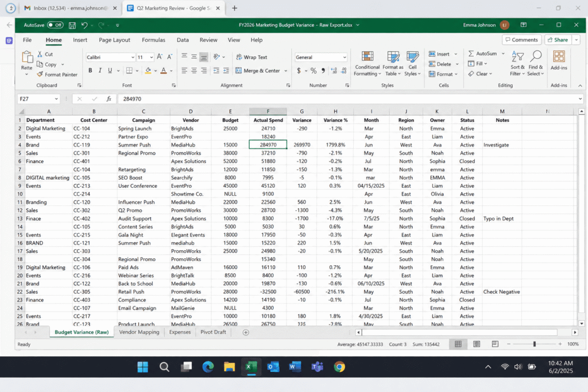Open Cell Styles dropdown
The height and width of the screenshot is (392, 588).
pyautogui.click(x=412, y=63)
